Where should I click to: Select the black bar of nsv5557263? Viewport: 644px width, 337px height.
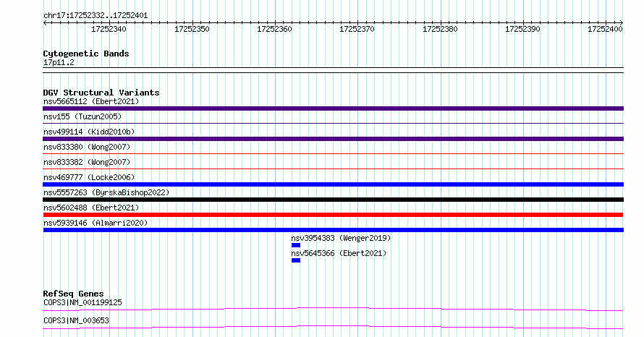click(x=333, y=200)
